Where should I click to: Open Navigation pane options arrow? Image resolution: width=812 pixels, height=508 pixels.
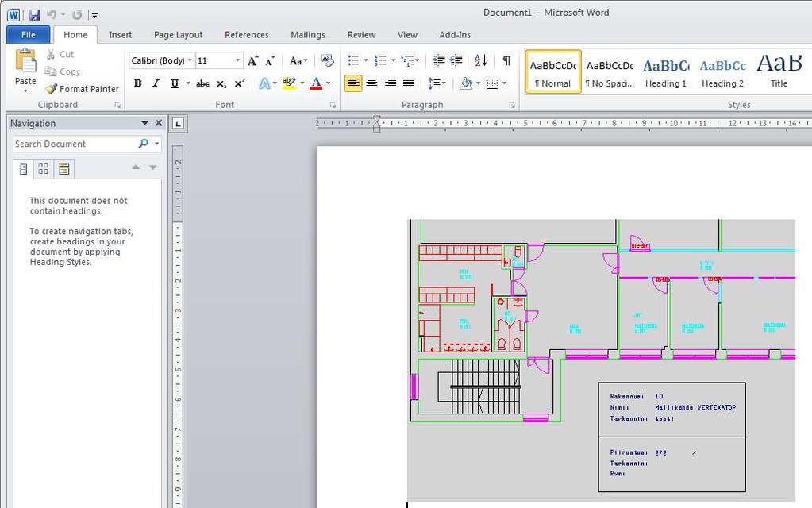click(x=145, y=123)
